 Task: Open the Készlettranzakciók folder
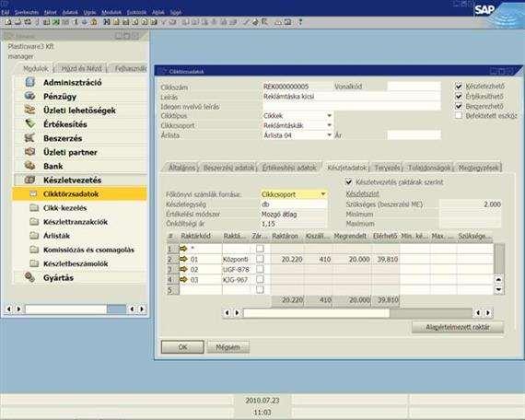point(80,222)
